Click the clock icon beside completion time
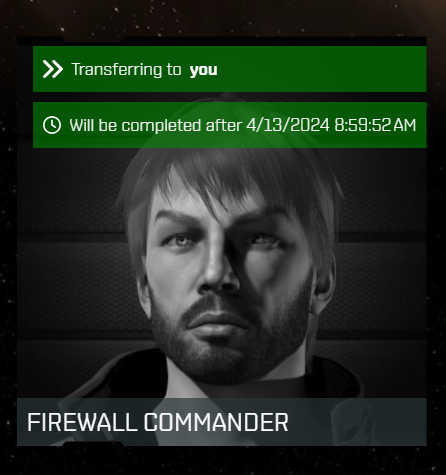Screen dimensions: 446x475 pyautogui.click(x=52, y=125)
